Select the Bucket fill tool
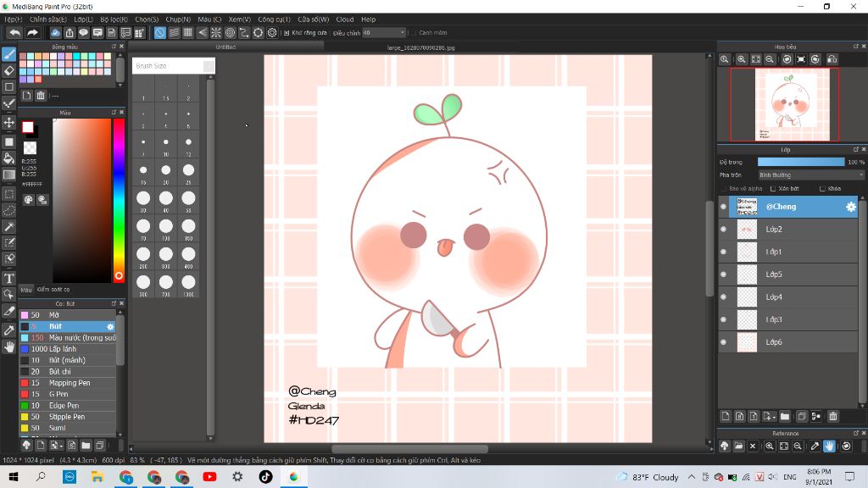The image size is (868, 488). pyautogui.click(x=8, y=158)
